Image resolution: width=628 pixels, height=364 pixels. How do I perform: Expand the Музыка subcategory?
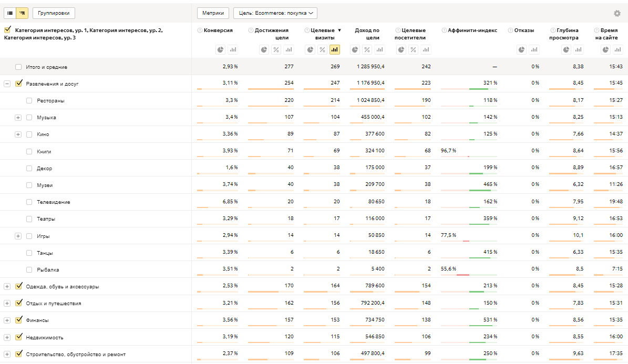coord(18,118)
